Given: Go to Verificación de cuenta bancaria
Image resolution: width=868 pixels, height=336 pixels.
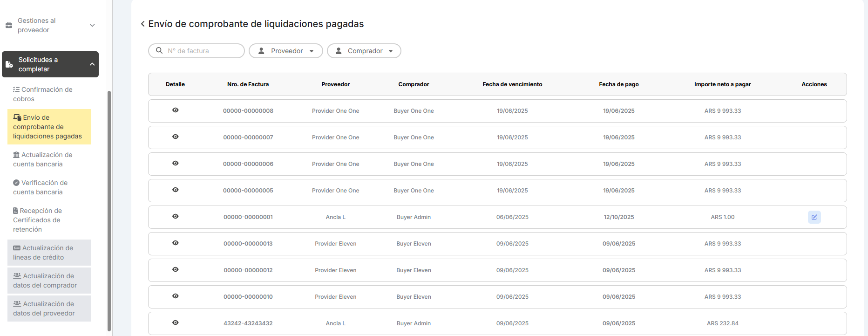Looking at the screenshot, I should [41, 187].
